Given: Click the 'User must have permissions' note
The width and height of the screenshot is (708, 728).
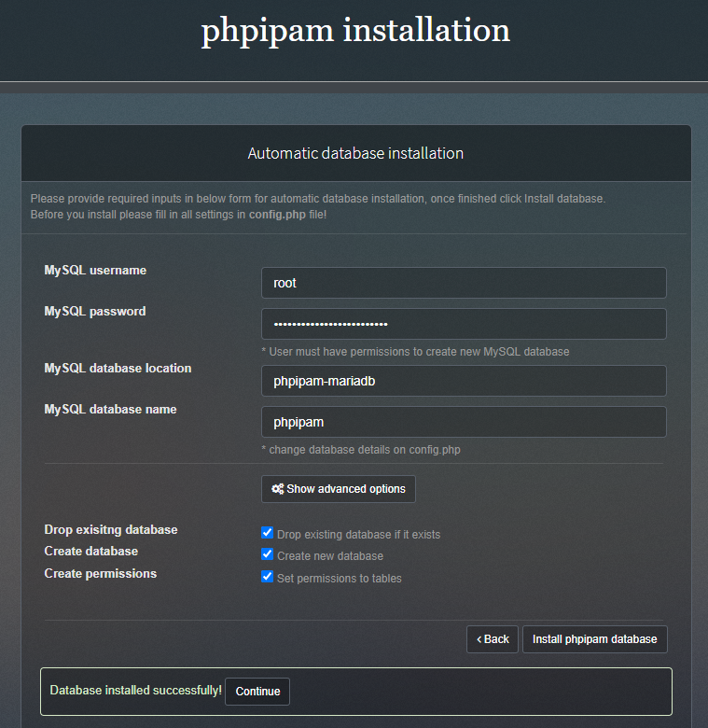Looking at the screenshot, I should (x=415, y=352).
